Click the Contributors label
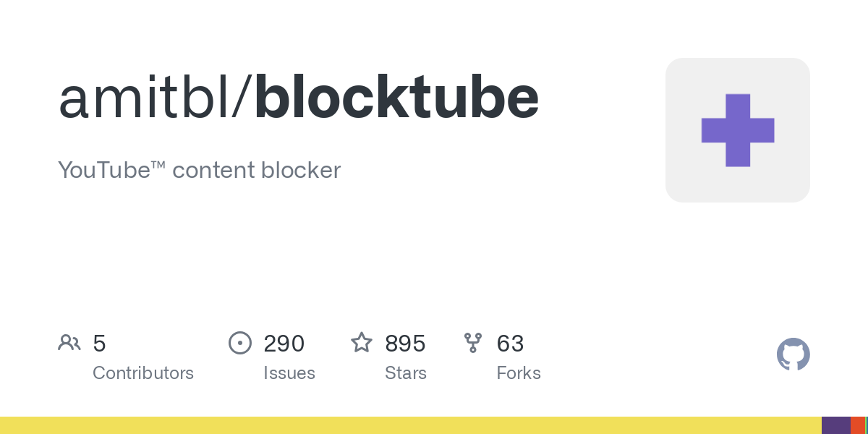868x434 pixels. point(143,373)
